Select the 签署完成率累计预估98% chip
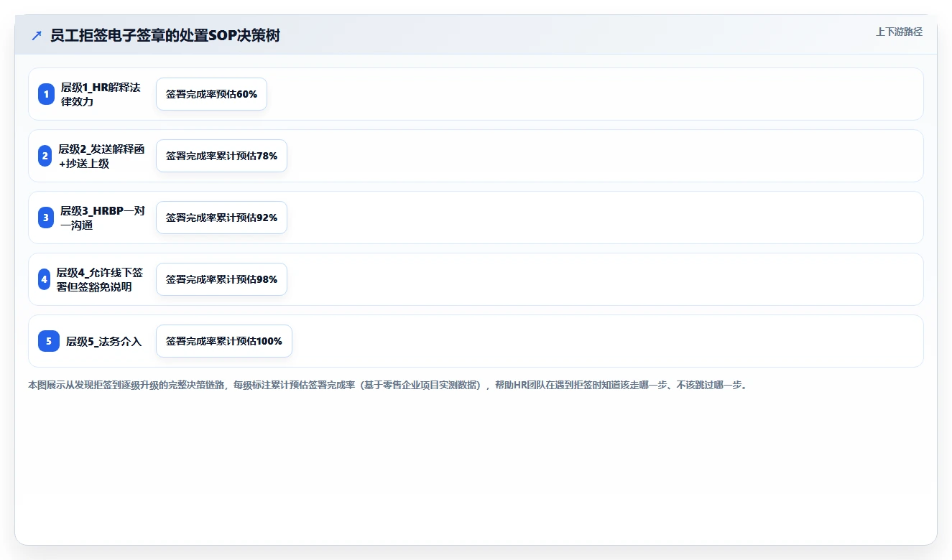This screenshot has height=560, width=952. [221, 279]
